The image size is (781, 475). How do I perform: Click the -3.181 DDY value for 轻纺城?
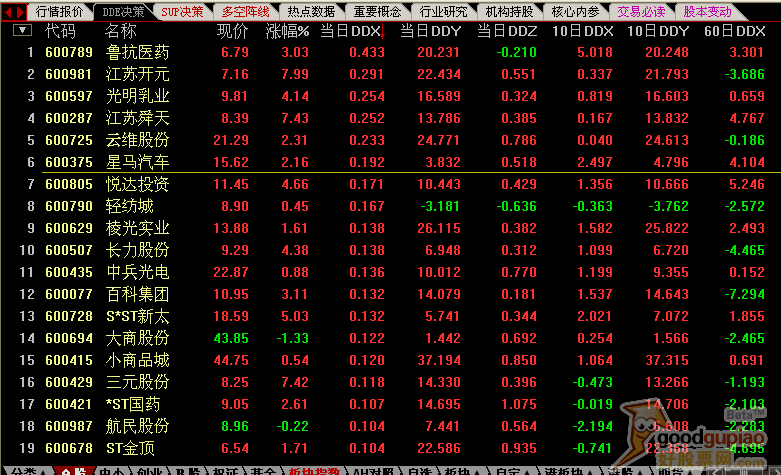point(440,206)
